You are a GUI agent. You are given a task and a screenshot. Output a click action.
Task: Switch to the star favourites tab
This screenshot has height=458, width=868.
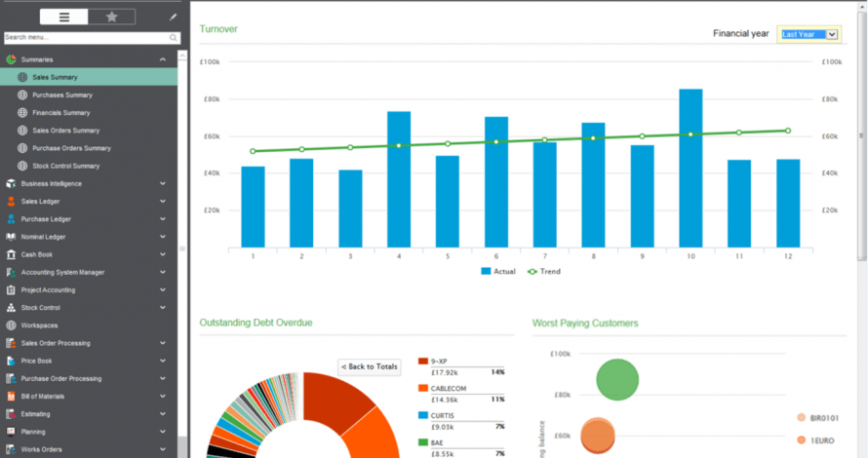pos(112,18)
